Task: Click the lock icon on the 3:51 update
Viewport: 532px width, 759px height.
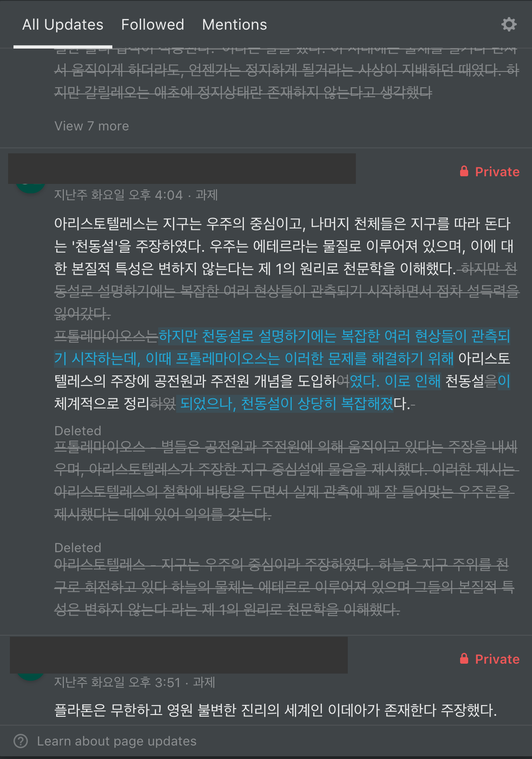Action: point(464,659)
